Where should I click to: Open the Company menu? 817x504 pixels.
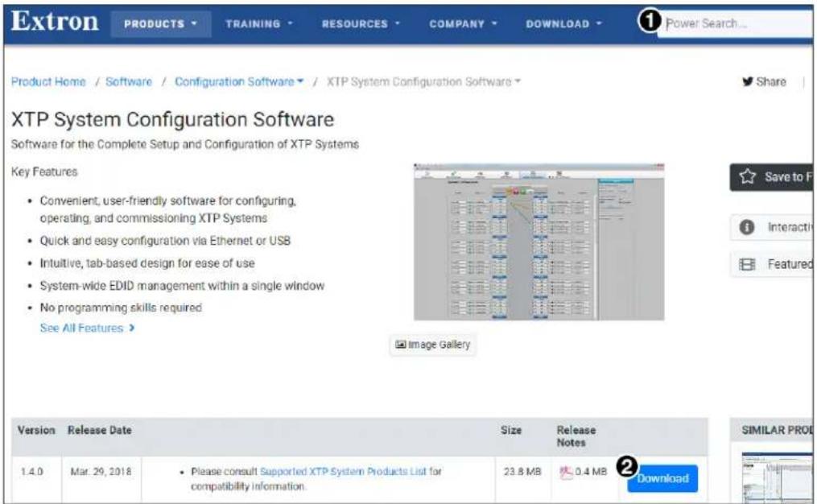463,24
